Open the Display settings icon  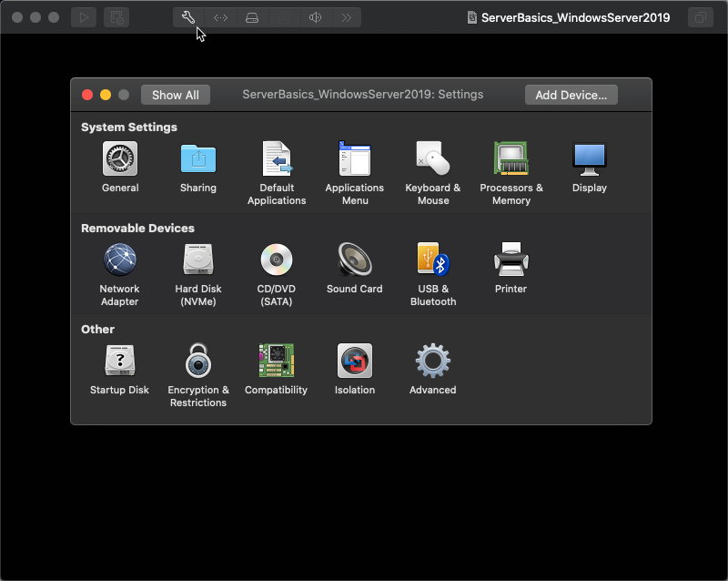(x=589, y=159)
